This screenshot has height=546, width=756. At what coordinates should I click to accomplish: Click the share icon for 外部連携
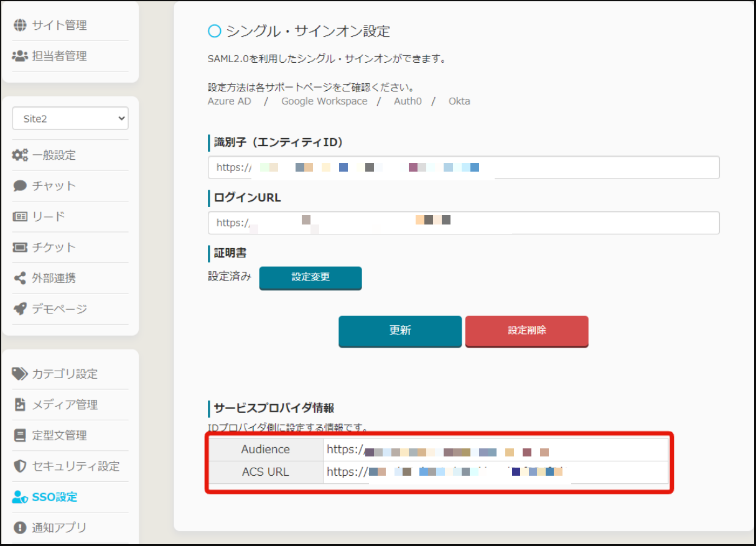(x=20, y=278)
